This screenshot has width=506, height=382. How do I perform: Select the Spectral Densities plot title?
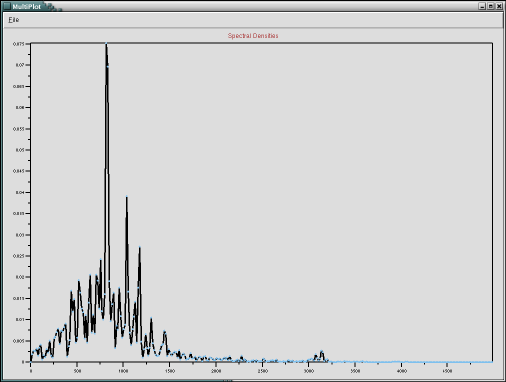[253, 36]
